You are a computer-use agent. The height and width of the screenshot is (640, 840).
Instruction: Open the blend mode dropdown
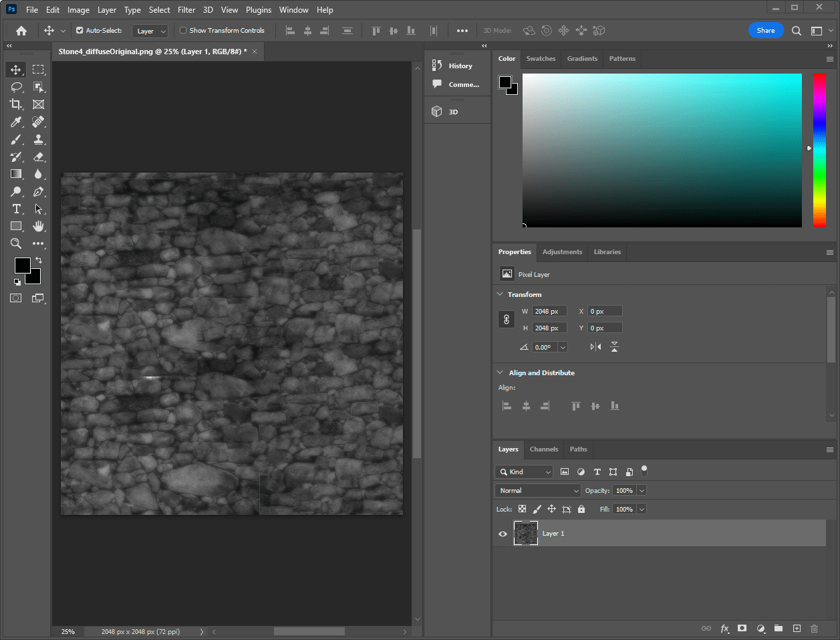click(x=537, y=490)
